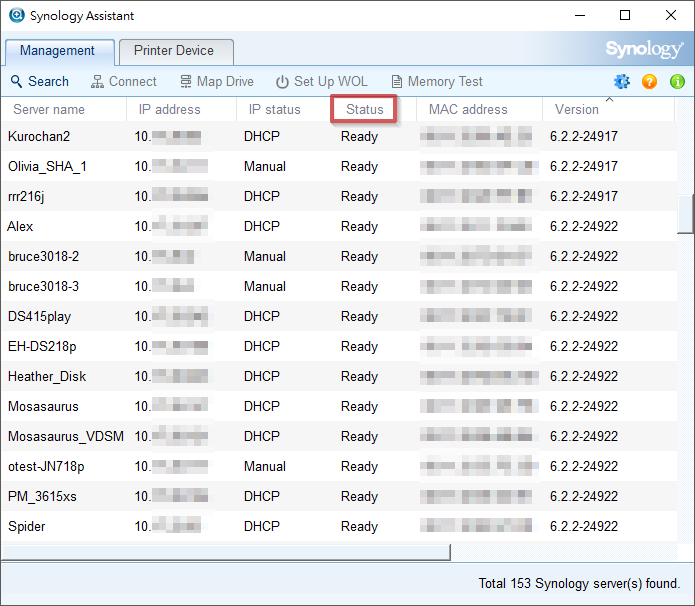Click version 6.2.2-24922 of DS415play row
This screenshot has height=606, width=695.
(x=584, y=316)
